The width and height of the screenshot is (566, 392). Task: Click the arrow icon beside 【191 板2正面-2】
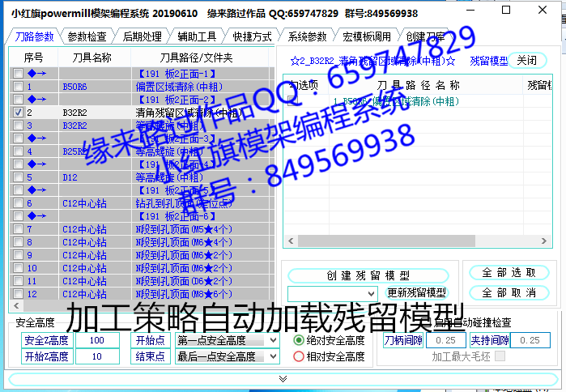[x=36, y=100]
